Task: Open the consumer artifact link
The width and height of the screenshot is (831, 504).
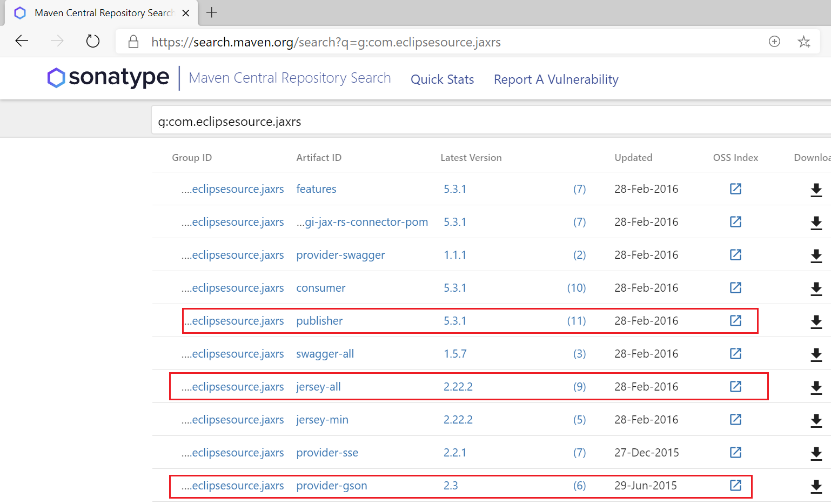Action: (320, 288)
